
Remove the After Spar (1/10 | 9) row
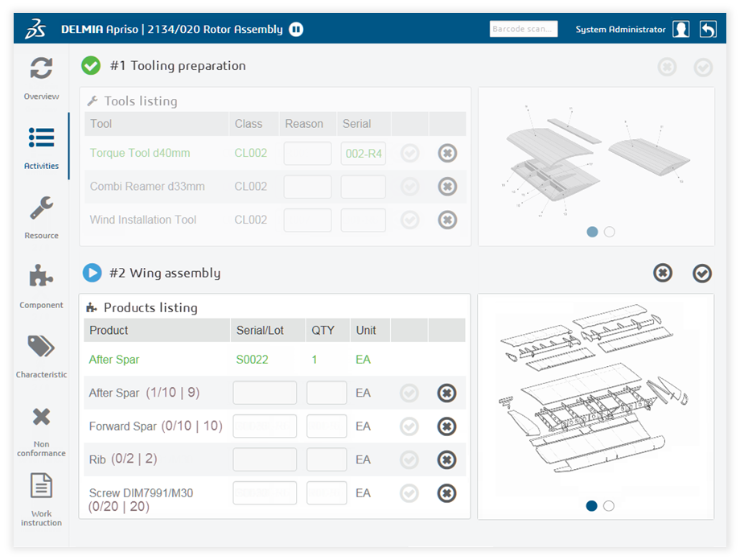click(446, 393)
